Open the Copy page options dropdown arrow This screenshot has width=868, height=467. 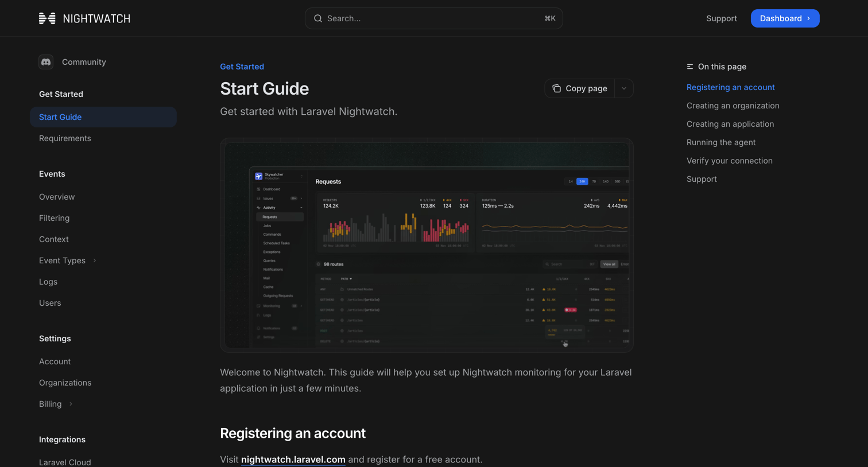624,88
